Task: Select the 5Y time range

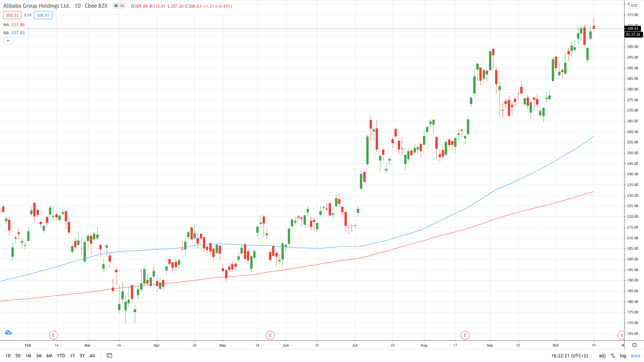Action: (x=82, y=356)
